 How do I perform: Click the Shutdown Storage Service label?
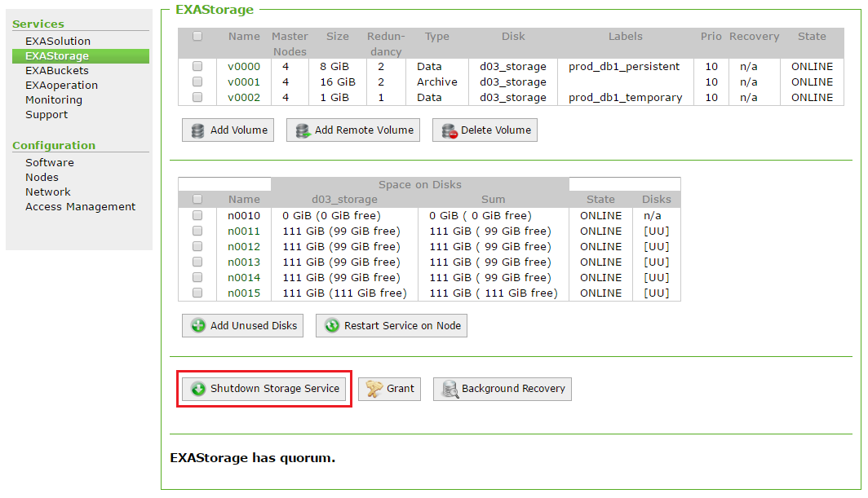(275, 389)
